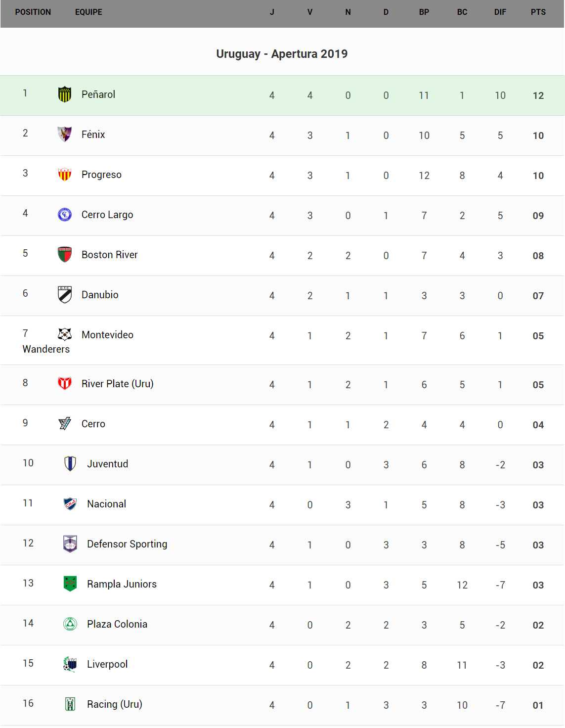Select the Juventud team name

tap(108, 464)
